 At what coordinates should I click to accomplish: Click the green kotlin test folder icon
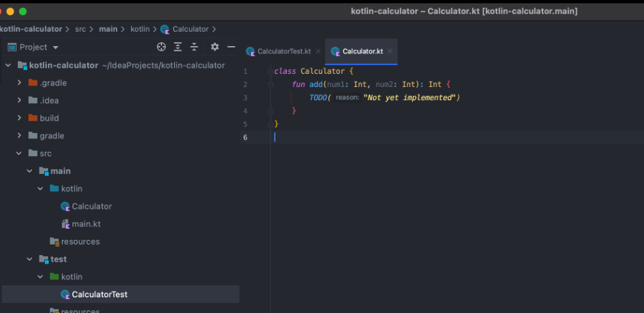point(54,277)
